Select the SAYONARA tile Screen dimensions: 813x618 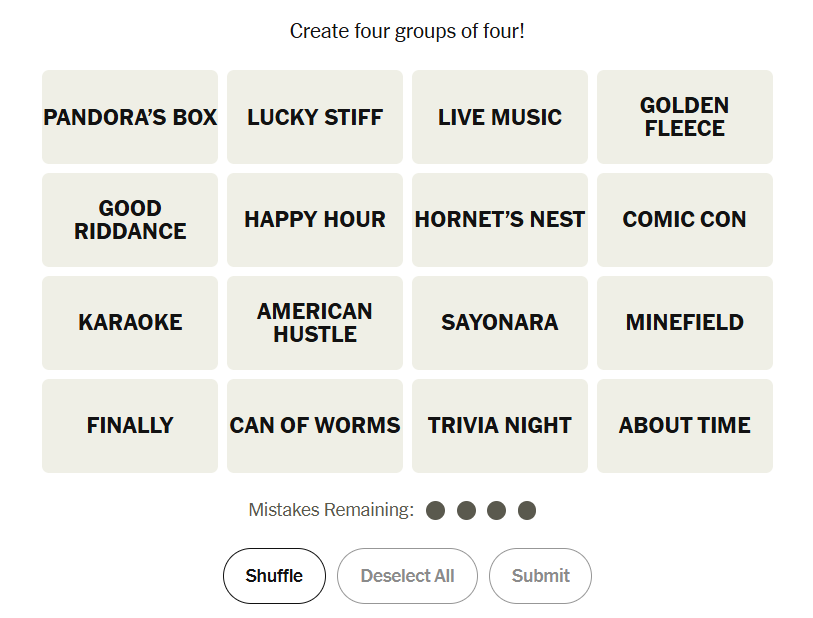click(x=500, y=323)
